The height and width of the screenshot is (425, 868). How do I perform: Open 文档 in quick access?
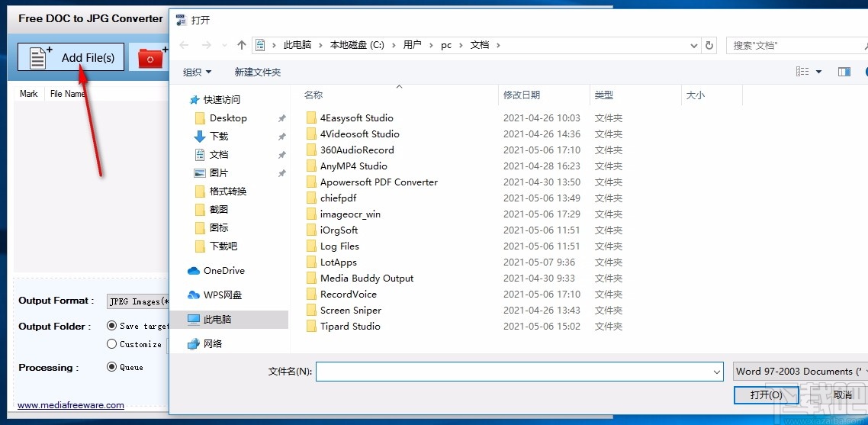(219, 155)
